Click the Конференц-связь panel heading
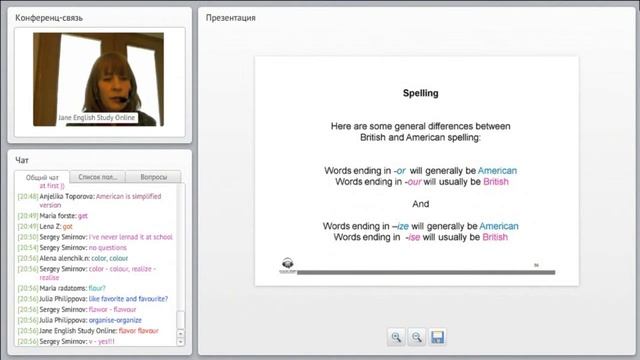The image size is (640, 360). [x=49, y=18]
